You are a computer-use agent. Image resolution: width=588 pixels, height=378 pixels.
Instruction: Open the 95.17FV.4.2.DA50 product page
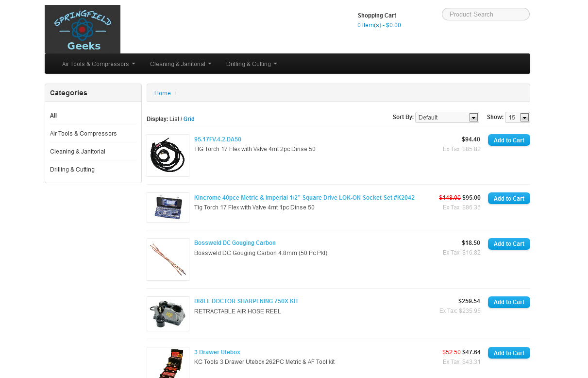pos(218,139)
